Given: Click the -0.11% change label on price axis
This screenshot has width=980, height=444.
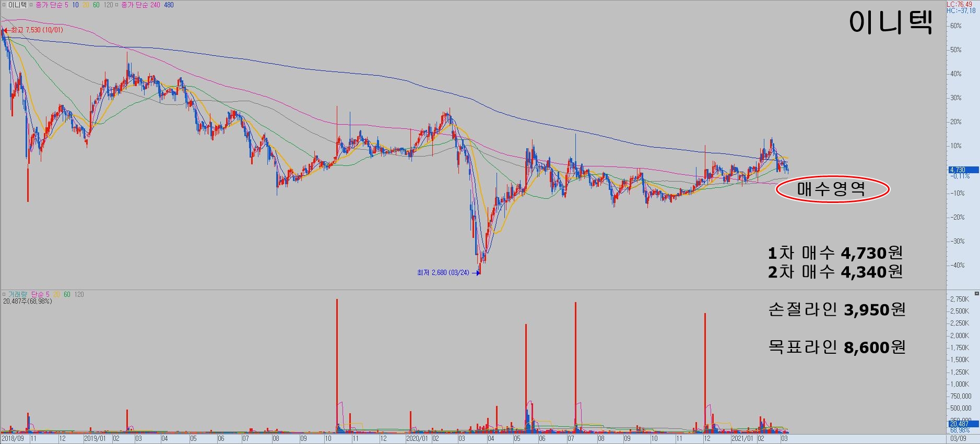Looking at the screenshot, I should pos(960,176).
